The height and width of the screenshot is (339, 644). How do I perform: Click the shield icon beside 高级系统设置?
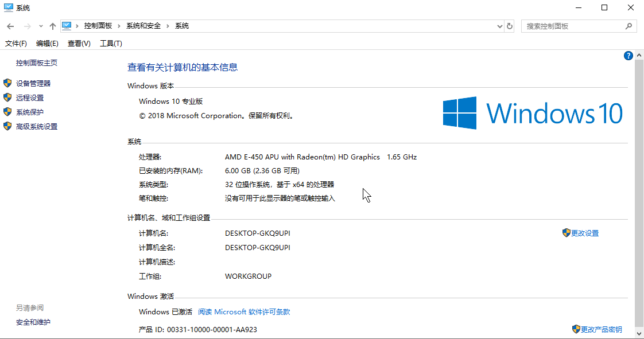coord(7,126)
